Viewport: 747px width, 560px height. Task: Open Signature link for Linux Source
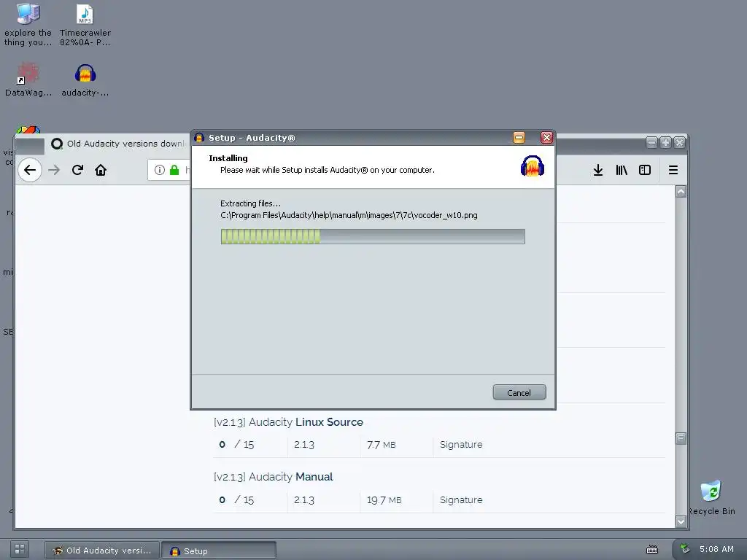point(461,444)
